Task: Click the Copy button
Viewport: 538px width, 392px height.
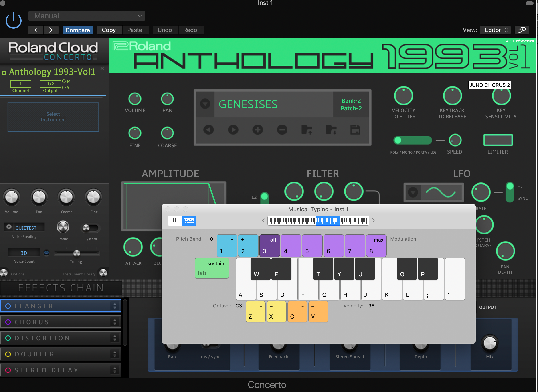Action: pyautogui.click(x=109, y=30)
